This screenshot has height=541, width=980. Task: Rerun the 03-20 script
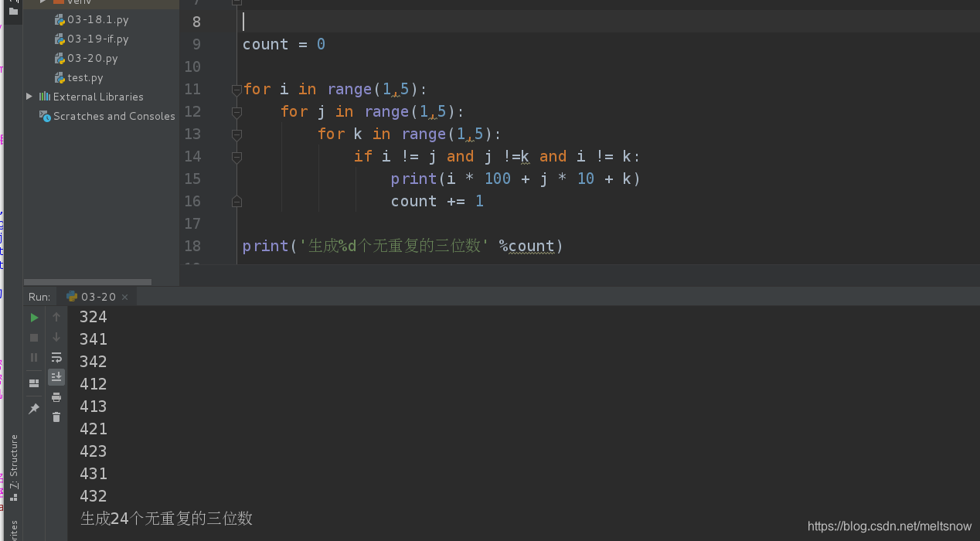[34, 318]
